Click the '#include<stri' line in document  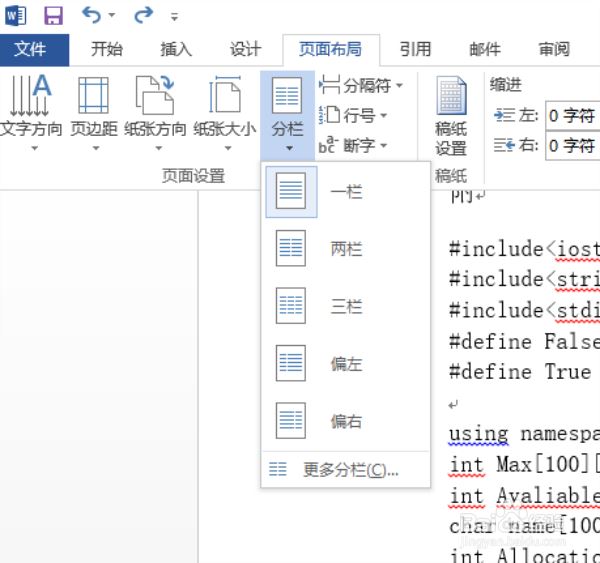pyautogui.click(x=525, y=279)
